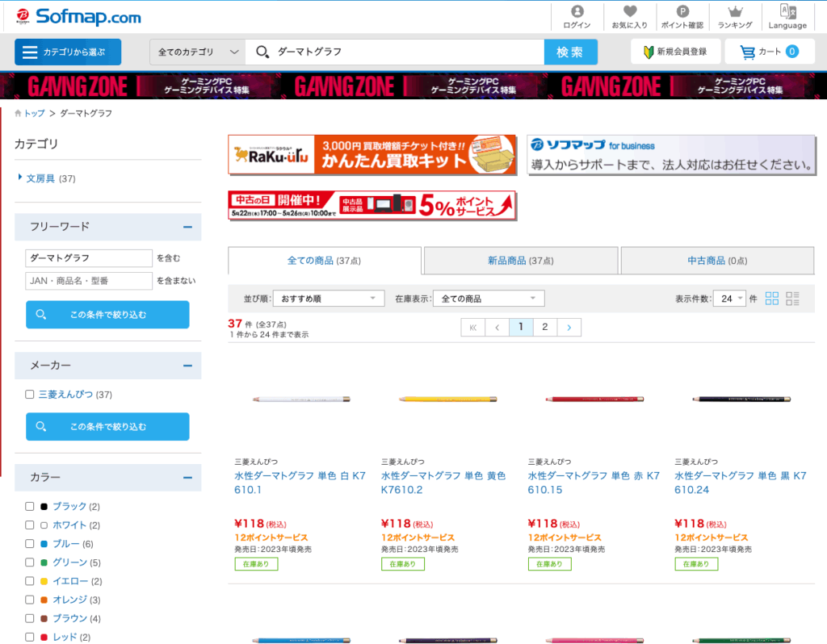Image resolution: width=827 pixels, height=644 pixels.
Task: Check the ブラック color checkbox
Action: [x=30, y=507]
